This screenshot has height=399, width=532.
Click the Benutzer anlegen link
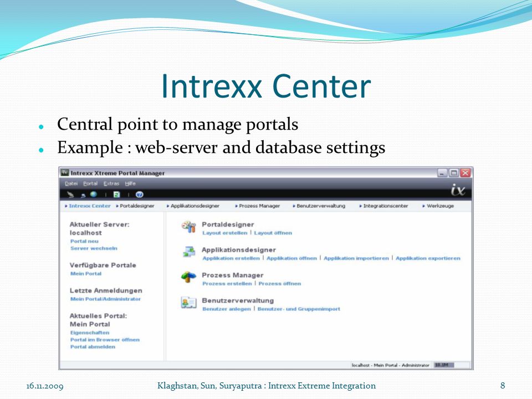click(x=227, y=309)
